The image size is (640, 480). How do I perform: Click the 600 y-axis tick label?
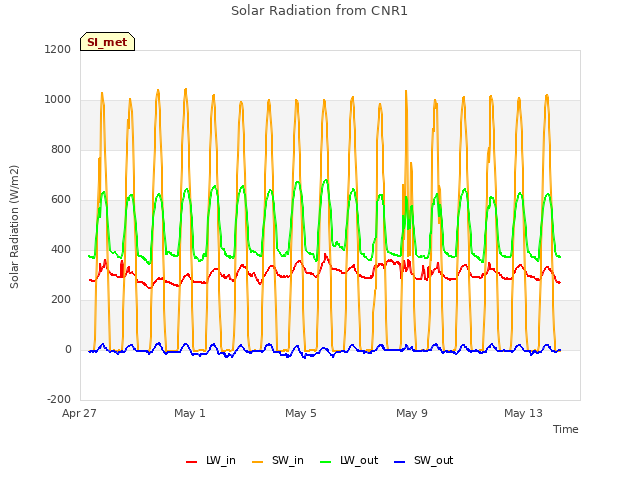tap(61, 200)
